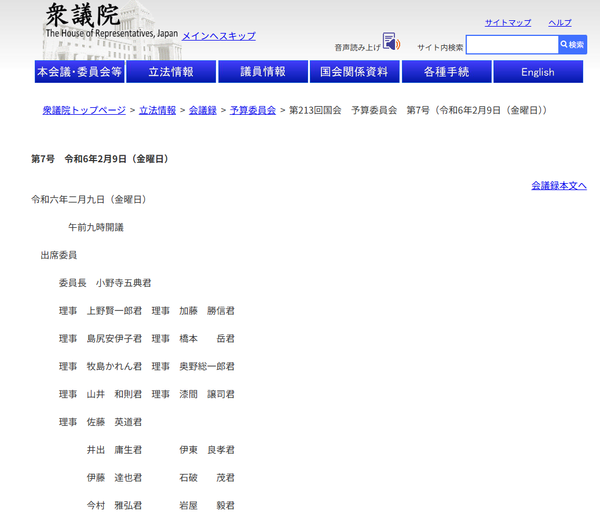Viewport: 600px width, 514px height.
Task: Switch to the English version of the site
Action: [x=537, y=72]
